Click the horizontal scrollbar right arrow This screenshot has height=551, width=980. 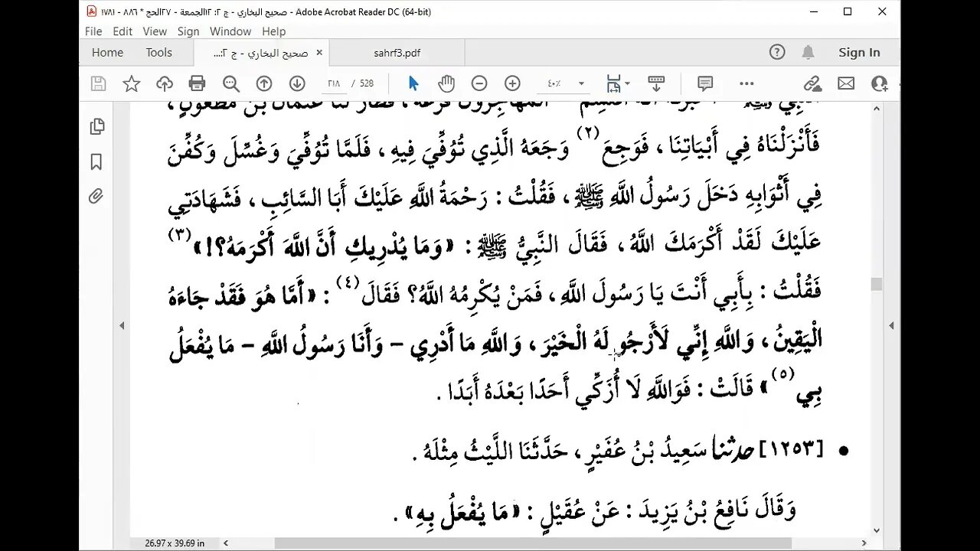[865, 543]
